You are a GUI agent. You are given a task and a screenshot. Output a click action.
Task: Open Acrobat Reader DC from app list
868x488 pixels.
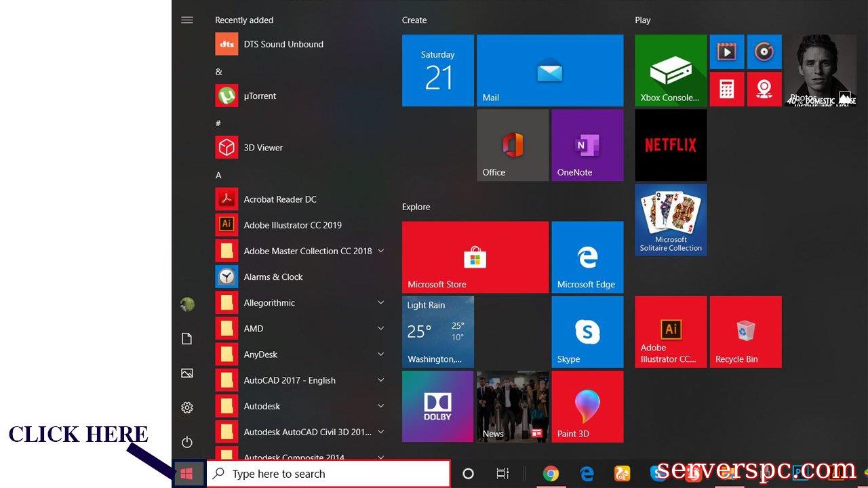[279, 199]
